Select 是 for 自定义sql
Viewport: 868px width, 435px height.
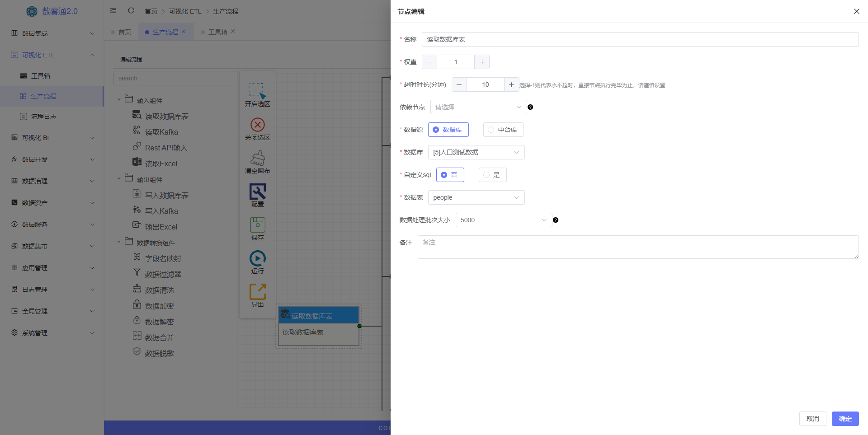[492, 175]
